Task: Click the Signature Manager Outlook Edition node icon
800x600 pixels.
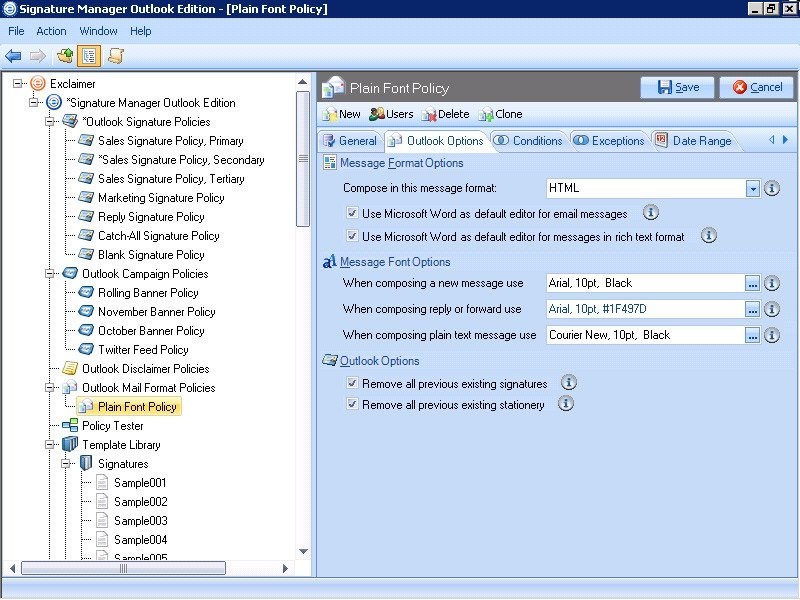Action: click(54, 102)
